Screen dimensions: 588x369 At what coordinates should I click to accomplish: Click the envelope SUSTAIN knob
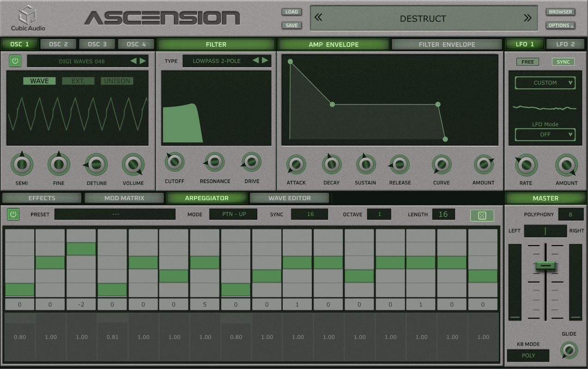click(x=365, y=164)
